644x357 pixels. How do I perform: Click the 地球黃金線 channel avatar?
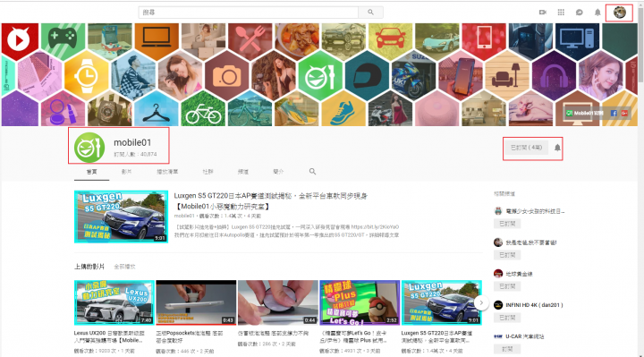coord(498,274)
